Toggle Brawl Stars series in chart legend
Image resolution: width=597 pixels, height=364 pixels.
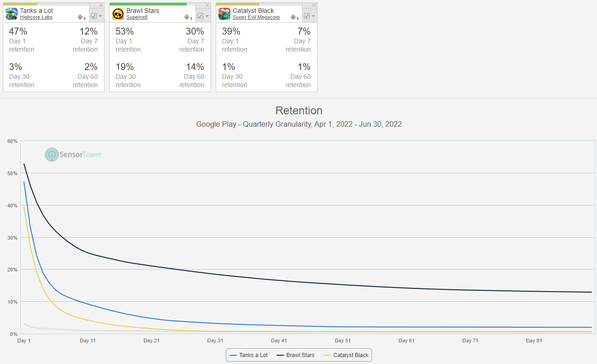(296, 355)
